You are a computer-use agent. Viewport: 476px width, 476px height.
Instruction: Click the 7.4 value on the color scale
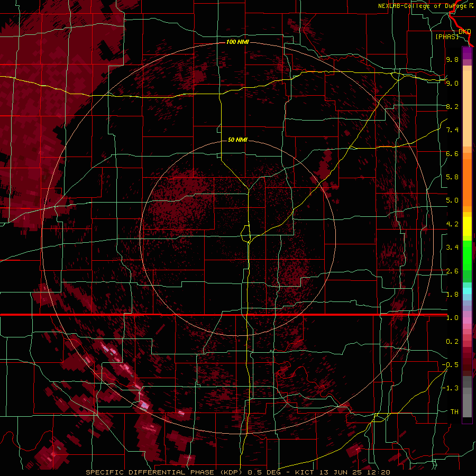coord(452,130)
